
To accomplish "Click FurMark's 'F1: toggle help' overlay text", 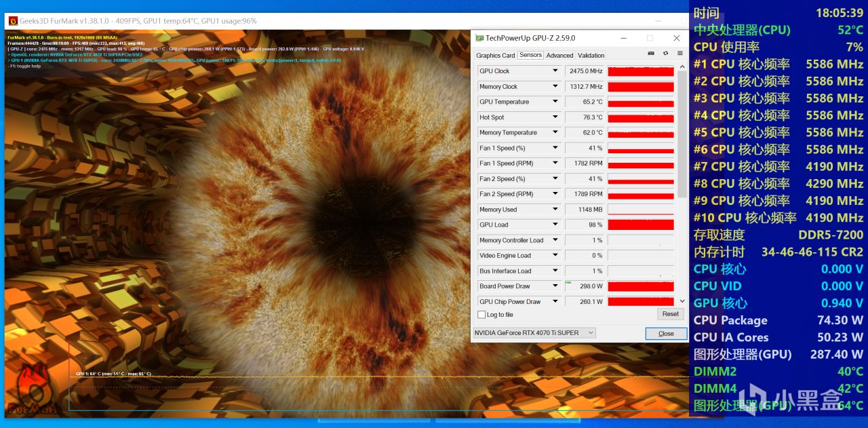I will point(24,66).
